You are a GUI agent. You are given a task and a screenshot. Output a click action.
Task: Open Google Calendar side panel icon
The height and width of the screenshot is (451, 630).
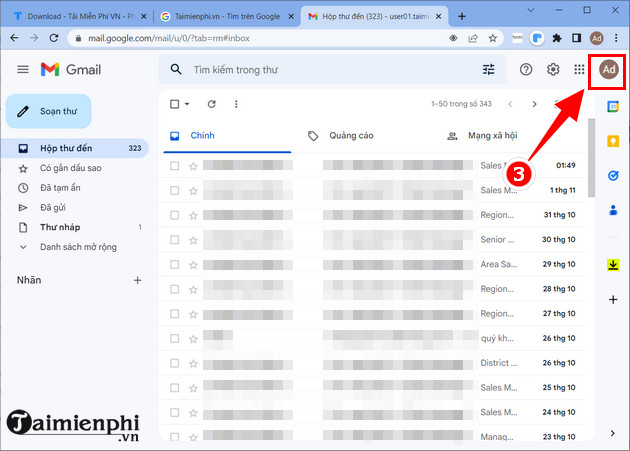pyautogui.click(x=613, y=107)
